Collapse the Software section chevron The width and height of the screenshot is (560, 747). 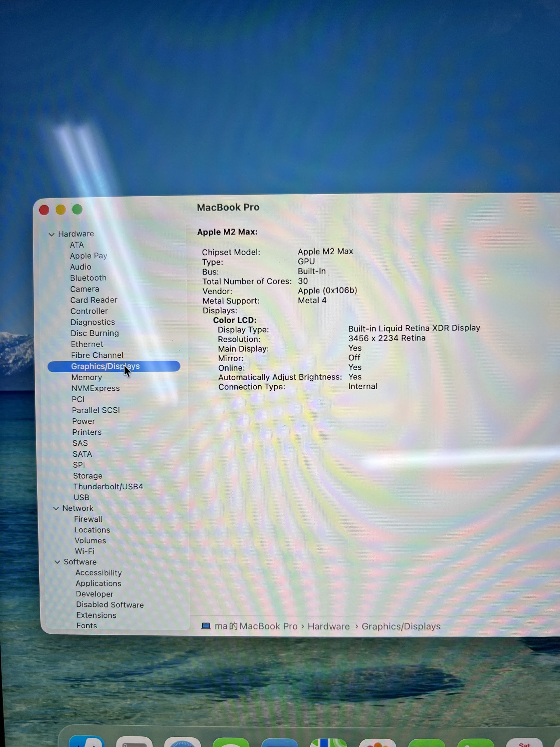tap(57, 562)
